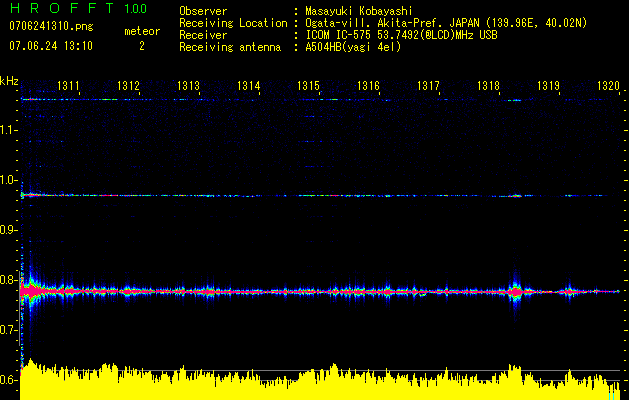This screenshot has height=400, width=629.
Task: Click the Ogata-vill. Akita-Pref. JAPAN location text
Action: pos(446,23)
